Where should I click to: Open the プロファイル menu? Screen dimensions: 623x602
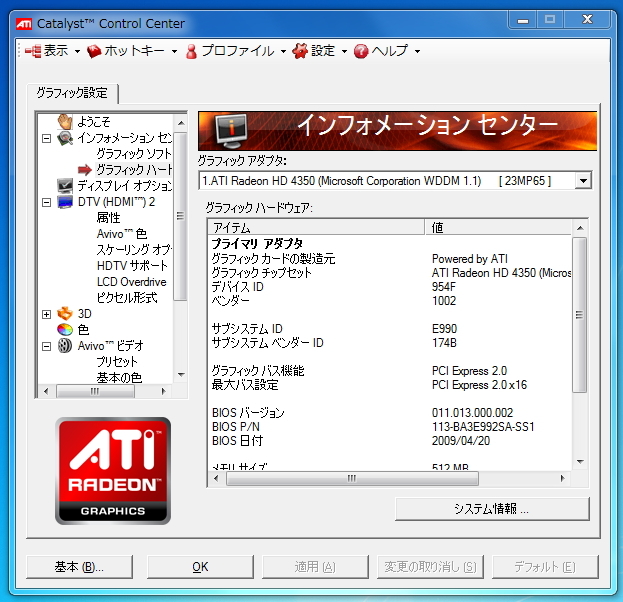tap(236, 51)
